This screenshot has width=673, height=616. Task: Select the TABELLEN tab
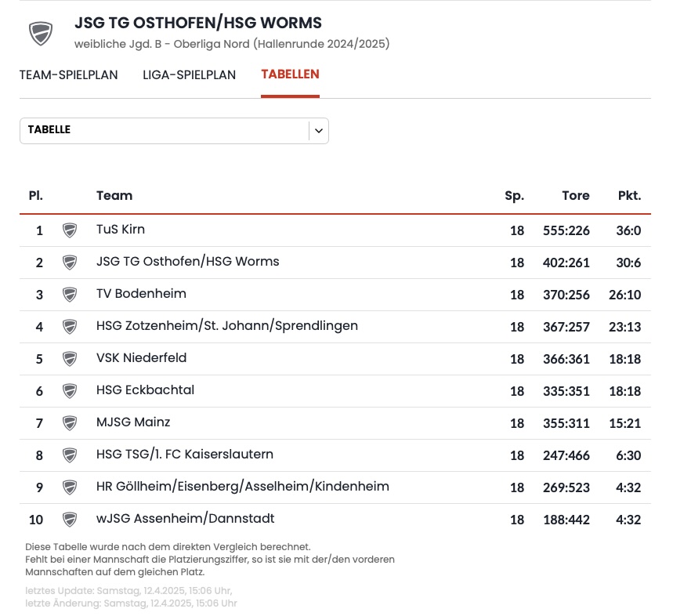point(290,74)
